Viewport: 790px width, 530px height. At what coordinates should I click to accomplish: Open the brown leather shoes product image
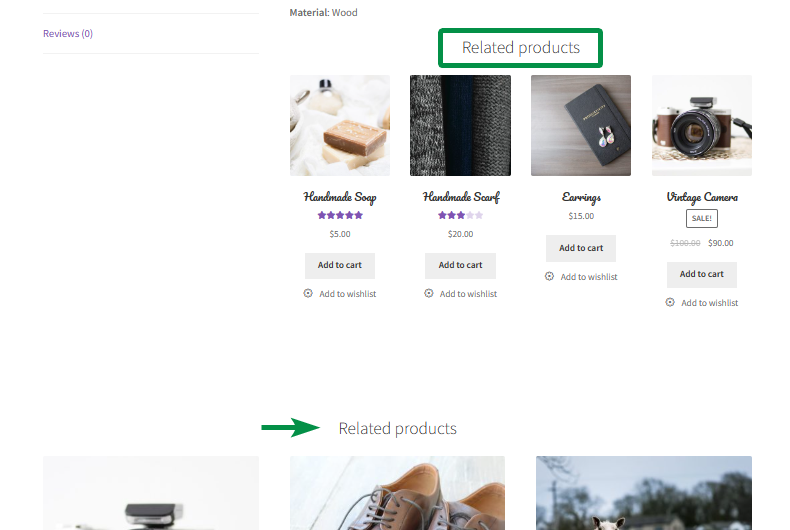(x=397, y=495)
